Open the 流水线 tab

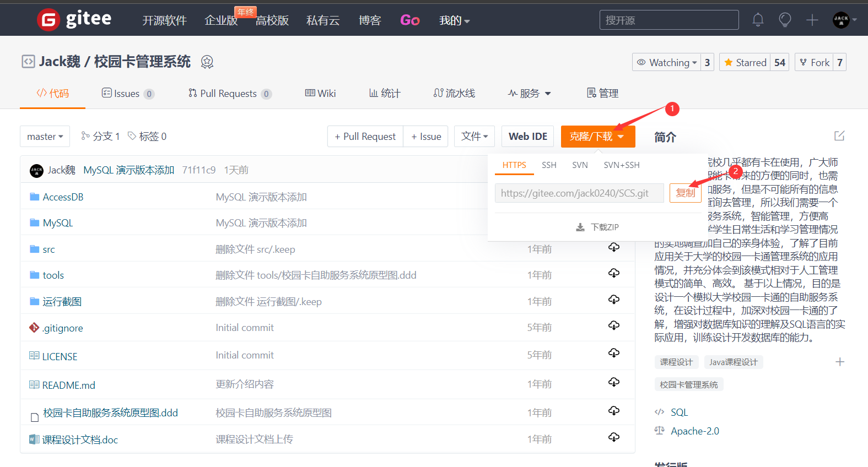click(x=454, y=93)
